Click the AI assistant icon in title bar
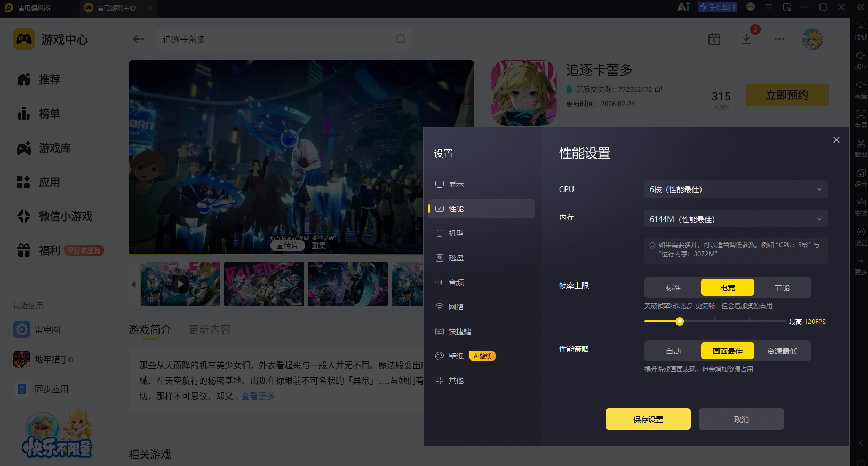 click(683, 7)
